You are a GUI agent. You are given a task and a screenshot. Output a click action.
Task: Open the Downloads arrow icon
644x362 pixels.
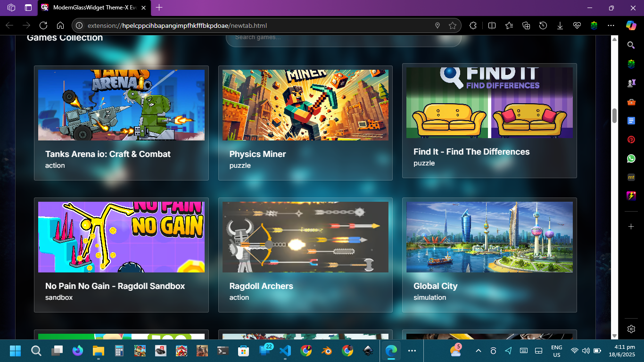click(560, 25)
